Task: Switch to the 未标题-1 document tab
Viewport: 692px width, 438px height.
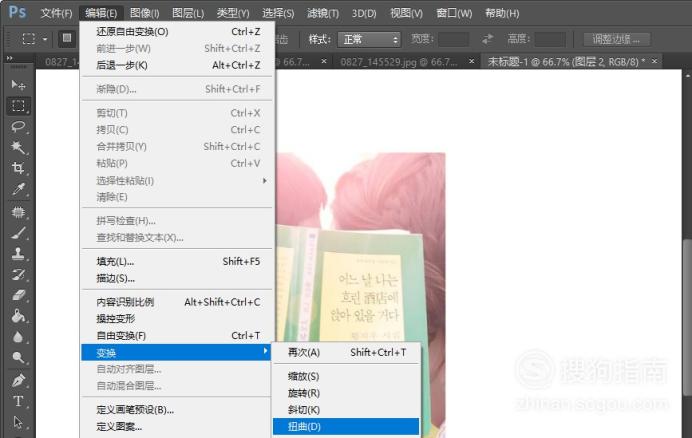Action: pyautogui.click(x=566, y=62)
